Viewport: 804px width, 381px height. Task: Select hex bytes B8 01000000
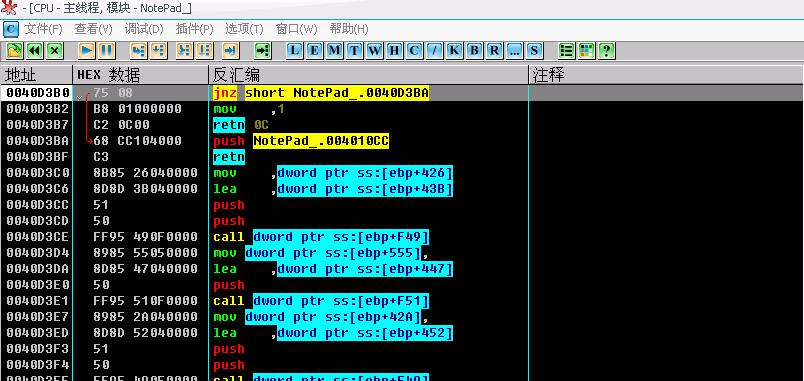click(137, 109)
